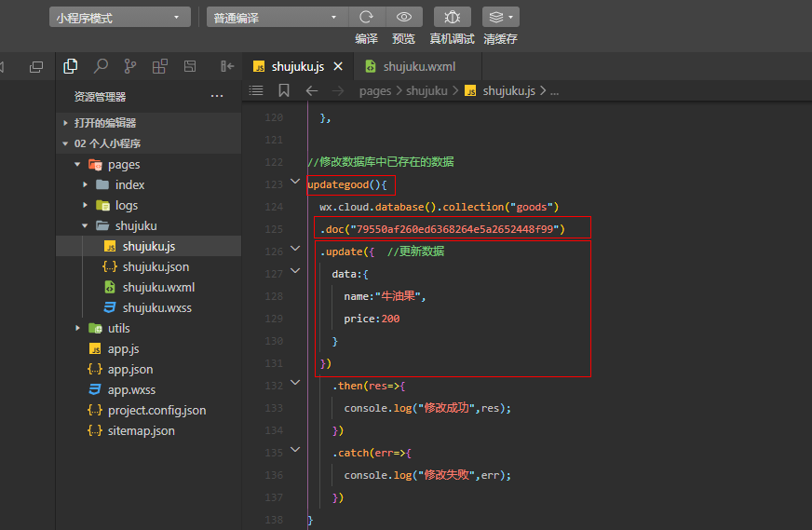This screenshot has height=530, width=812.
Task: Toggle the outline list icon in breadcrumb bar
Action: 256,90
